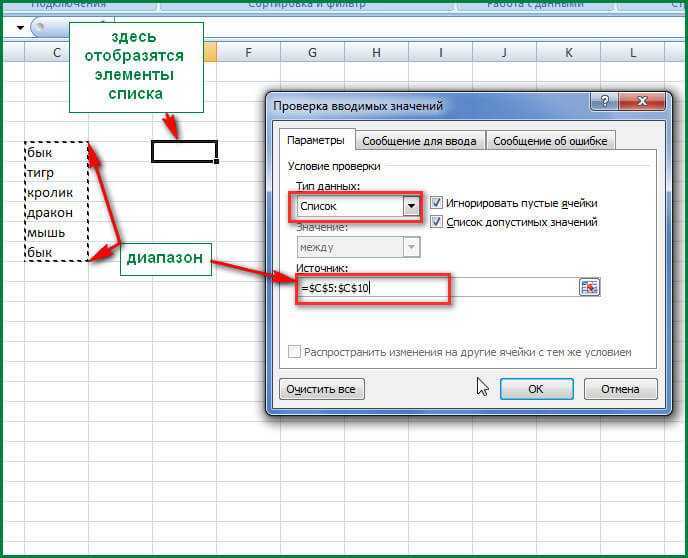Toggle the Игнорировать пустые ячейки checkbox
This screenshot has height=558, width=688.
pos(436,203)
